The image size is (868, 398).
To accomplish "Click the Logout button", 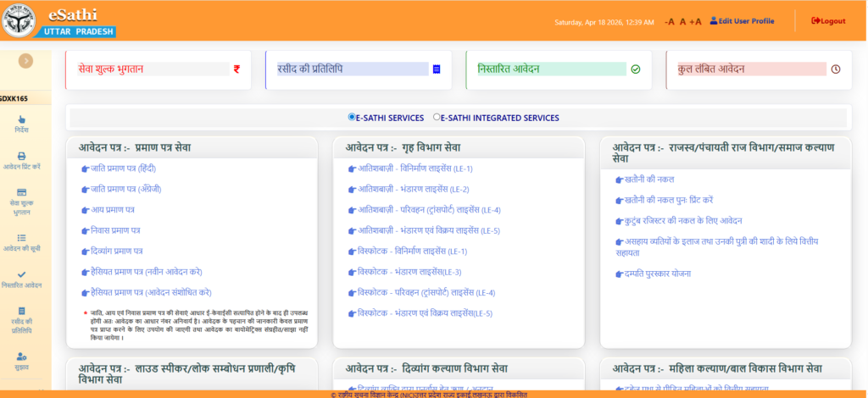I will coord(828,20).
